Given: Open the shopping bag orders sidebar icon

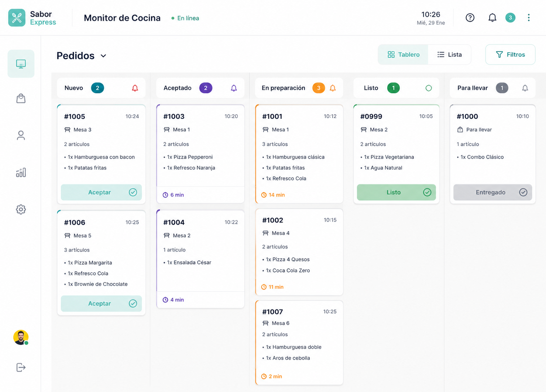Looking at the screenshot, I should click(x=21, y=98).
